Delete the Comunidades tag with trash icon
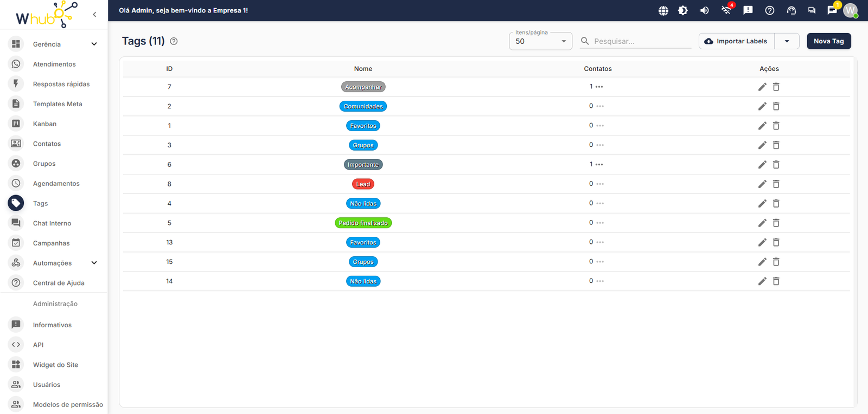868x414 pixels. point(776,106)
